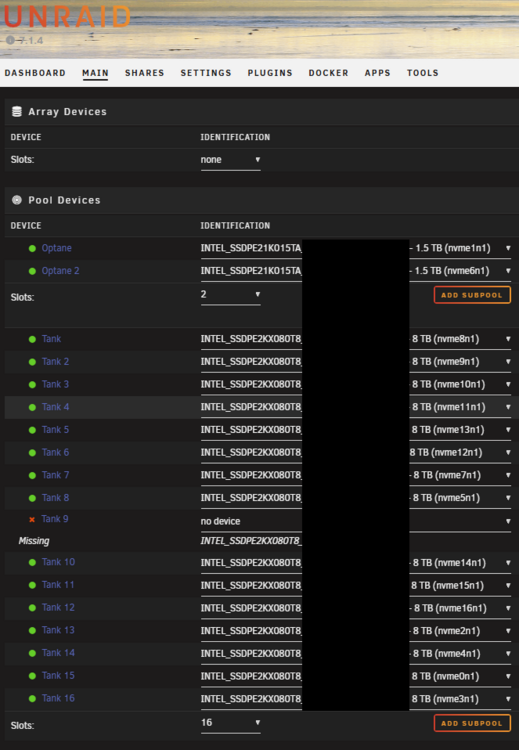This screenshot has height=750, width=519.
Task: Click the green status dot for Tank 5
Action: coord(32,430)
